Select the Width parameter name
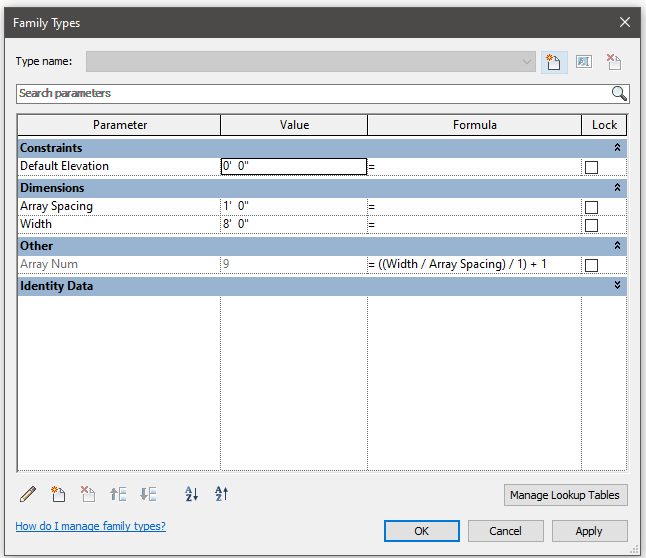The width and height of the screenshot is (646, 558). tap(36, 224)
